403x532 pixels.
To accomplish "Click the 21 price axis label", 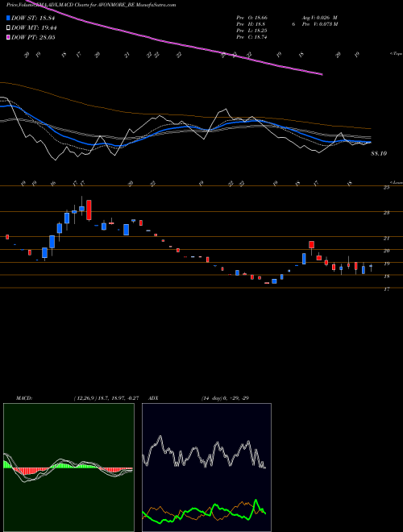I will click(386, 239).
